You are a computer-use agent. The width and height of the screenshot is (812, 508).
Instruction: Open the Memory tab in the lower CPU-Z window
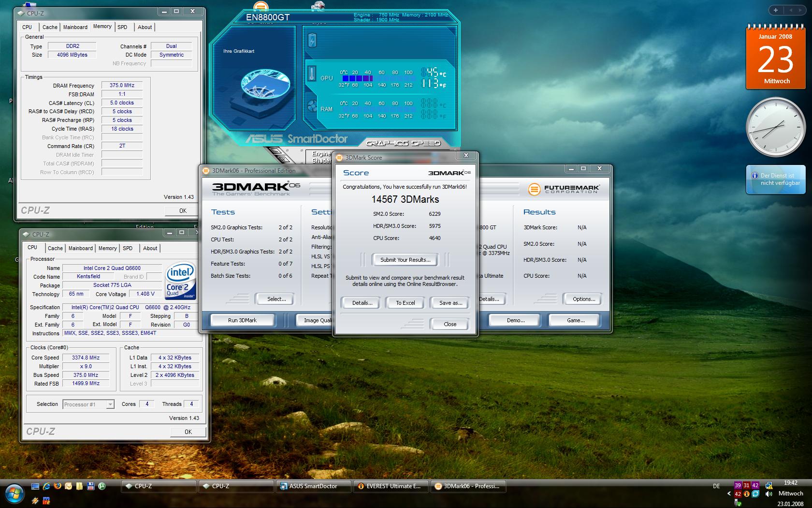click(x=107, y=248)
